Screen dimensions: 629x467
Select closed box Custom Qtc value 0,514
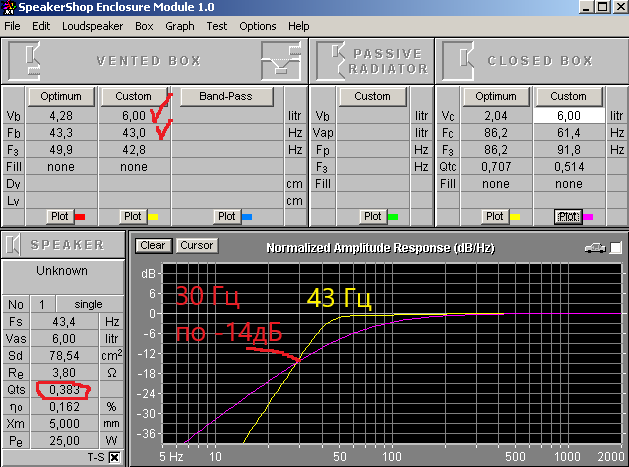(x=569, y=166)
